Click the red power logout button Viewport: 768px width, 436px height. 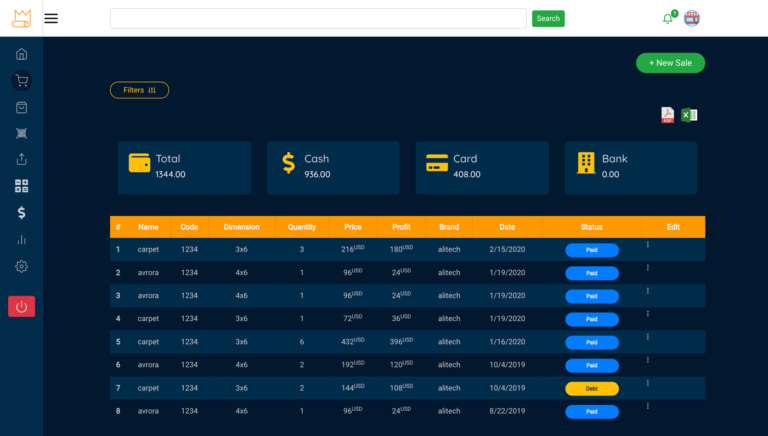pyautogui.click(x=21, y=306)
